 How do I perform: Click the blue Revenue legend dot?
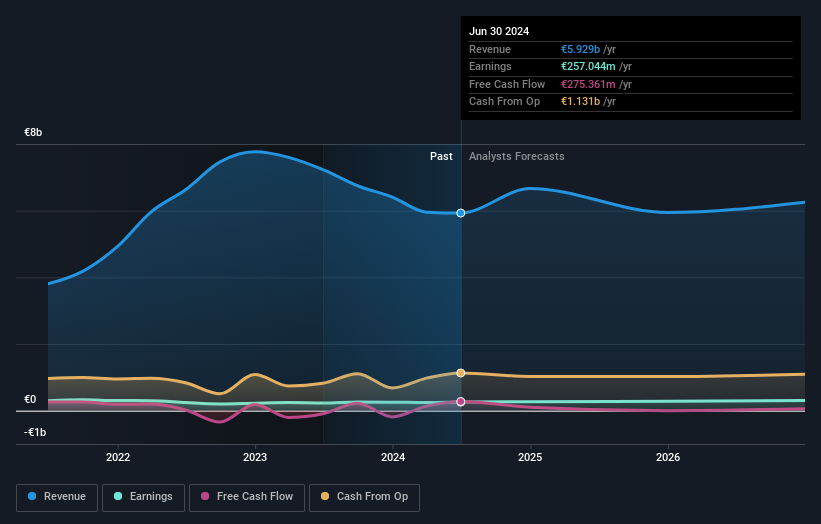pyautogui.click(x=32, y=496)
